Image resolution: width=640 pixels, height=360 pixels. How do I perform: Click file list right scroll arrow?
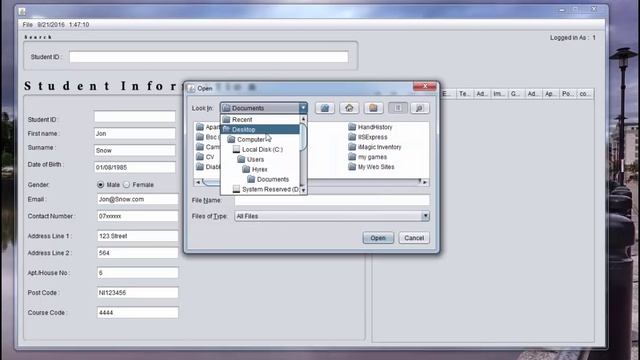[x=425, y=182]
